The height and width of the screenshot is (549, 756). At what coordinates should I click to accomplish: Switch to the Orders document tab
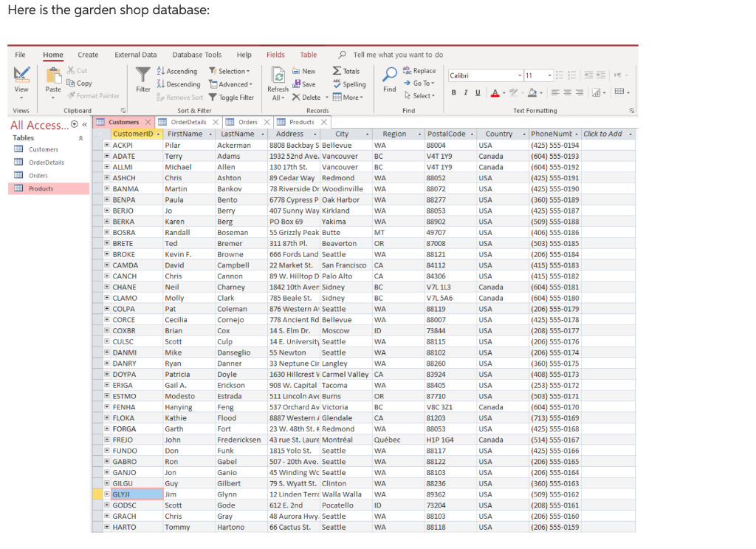pos(248,122)
